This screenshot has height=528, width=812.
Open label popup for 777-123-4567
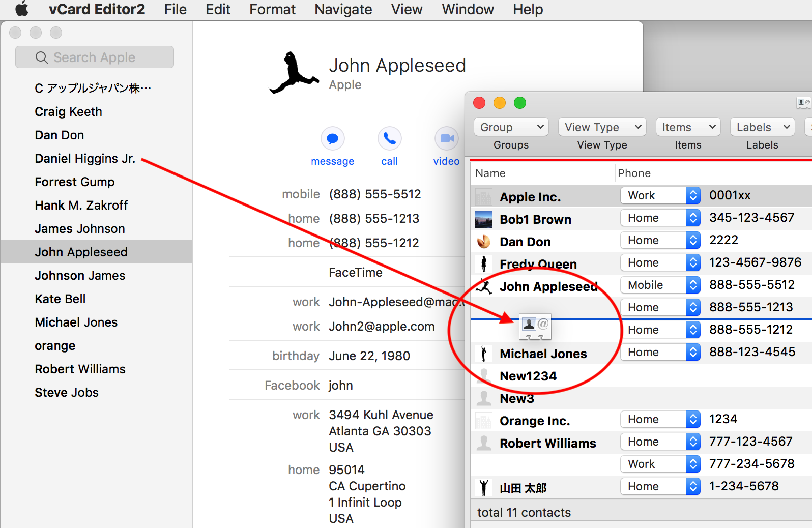tap(660, 442)
